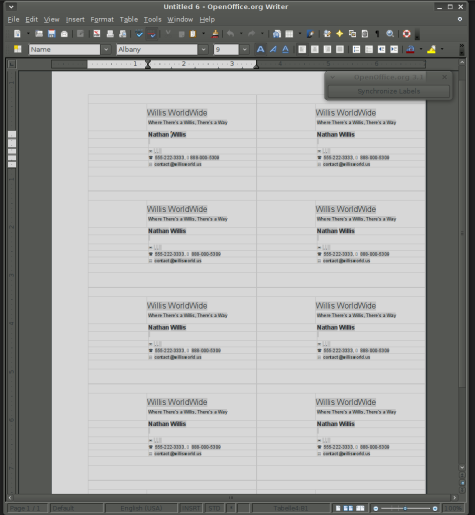The image size is (475, 515).
Task: Open Page Preview icon
Action: pos(122,34)
